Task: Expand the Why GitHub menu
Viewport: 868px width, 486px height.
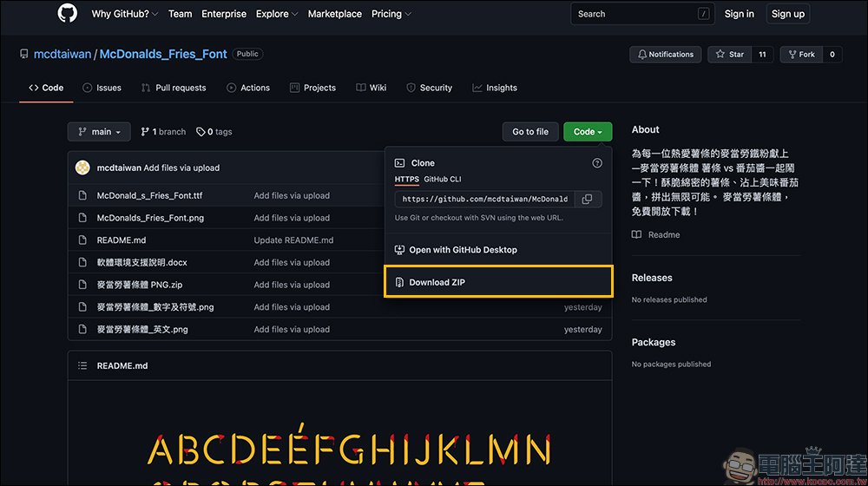Action: 125,14
